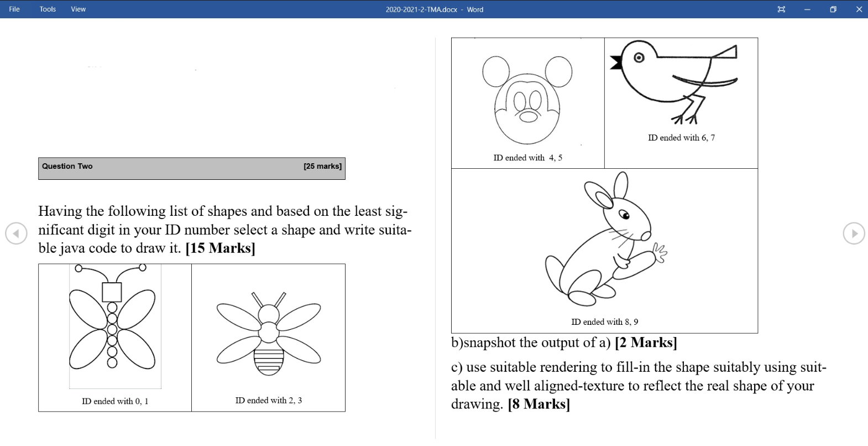The width and height of the screenshot is (868, 446).
Task: Minimize the Word window
Action: pyautogui.click(x=807, y=9)
